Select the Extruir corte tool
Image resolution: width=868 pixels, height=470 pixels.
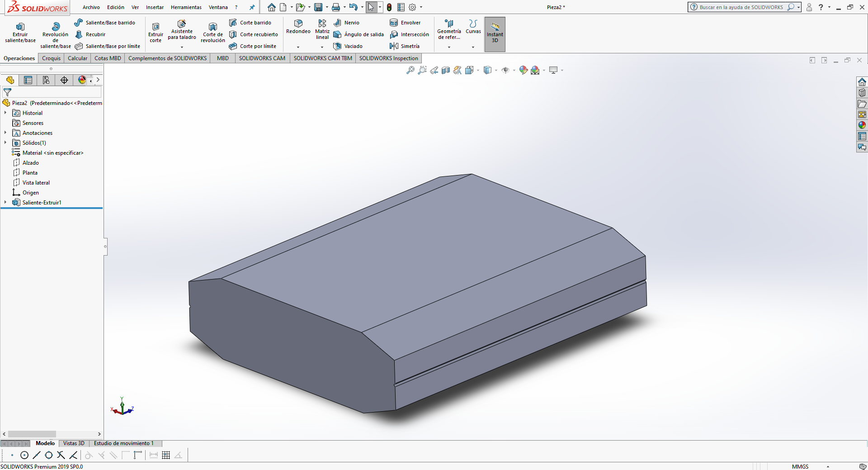(x=156, y=33)
